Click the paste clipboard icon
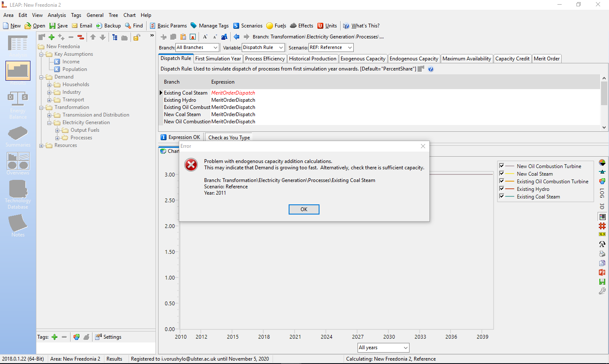Image resolution: width=609 pixels, height=364 pixels. (183, 37)
